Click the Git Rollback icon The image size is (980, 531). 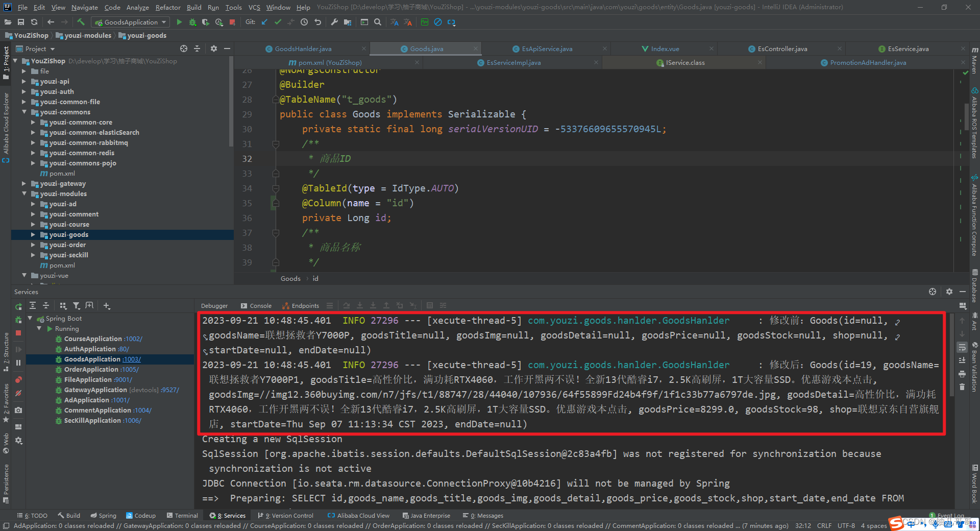pos(317,22)
